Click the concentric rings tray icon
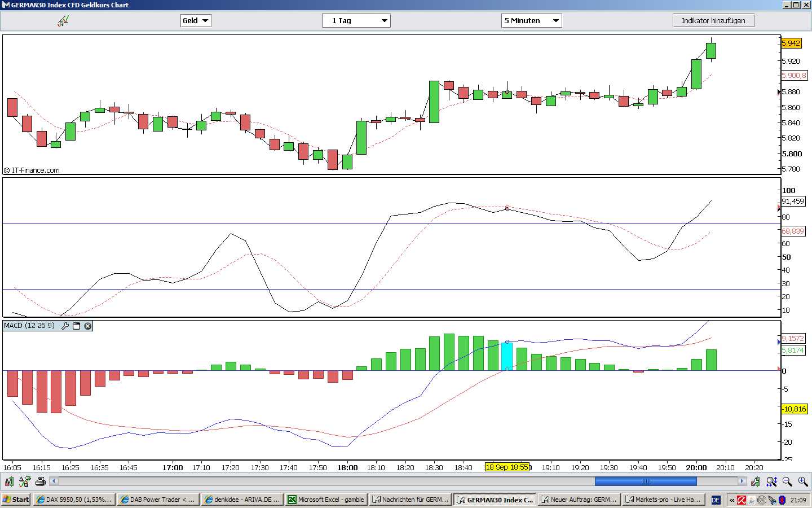The height and width of the screenshot is (508, 812). tap(762, 500)
